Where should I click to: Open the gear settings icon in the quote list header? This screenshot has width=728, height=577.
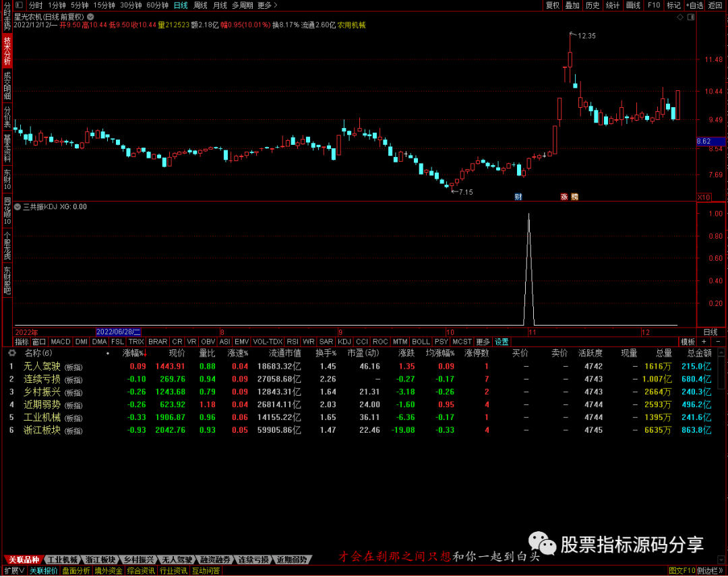click(x=11, y=353)
